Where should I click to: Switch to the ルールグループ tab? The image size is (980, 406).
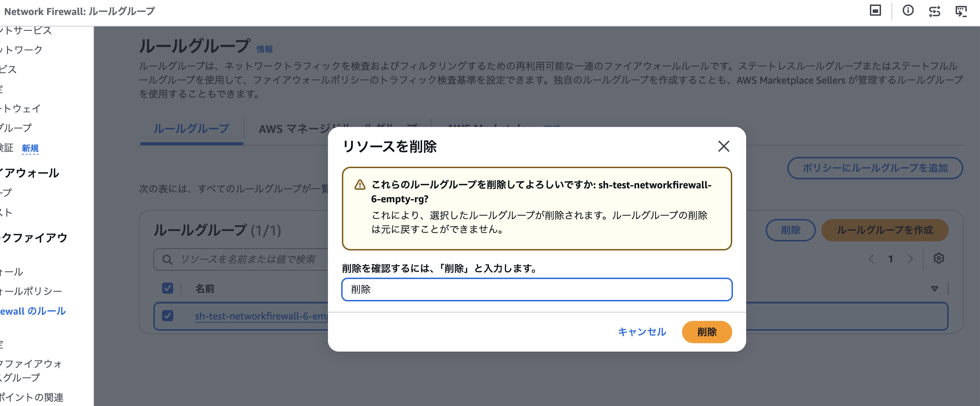pyautogui.click(x=191, y=129)
